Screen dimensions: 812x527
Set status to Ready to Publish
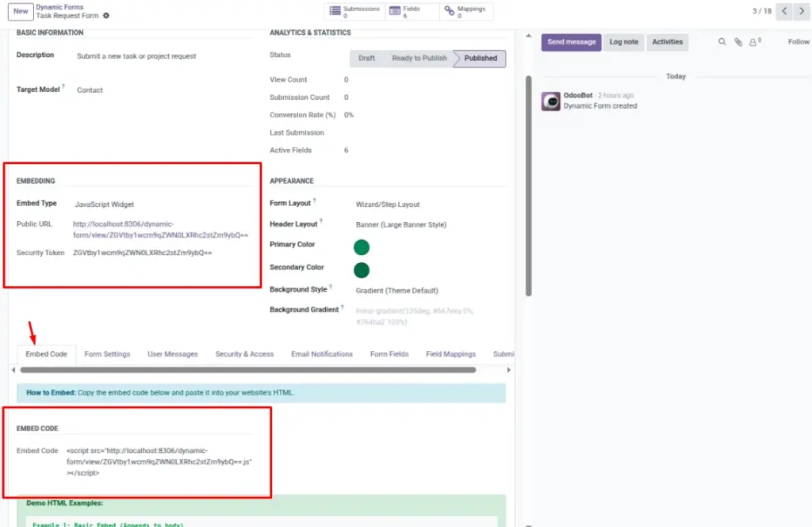tap(419, 59)
